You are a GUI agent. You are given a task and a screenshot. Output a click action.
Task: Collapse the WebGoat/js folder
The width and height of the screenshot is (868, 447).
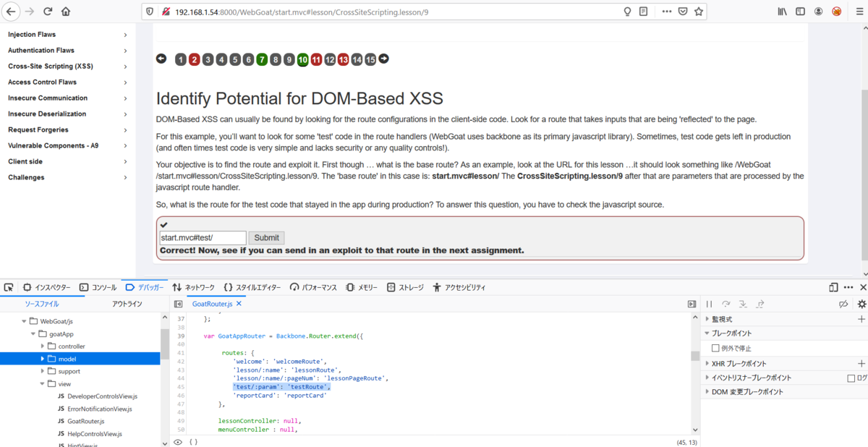(23, 321)
